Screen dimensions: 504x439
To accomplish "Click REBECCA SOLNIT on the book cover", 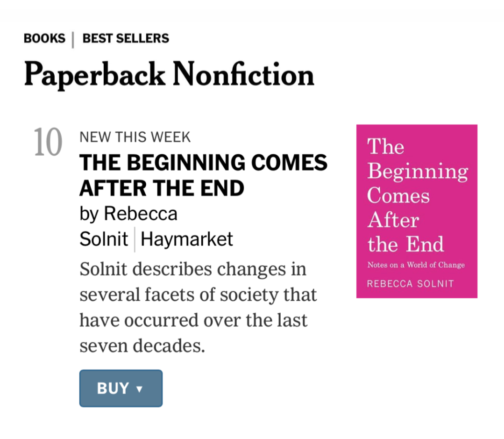I will click(x=410, y=284).
